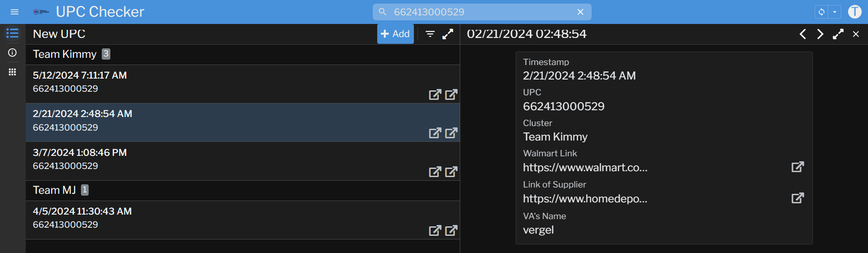Expand the New UPC list to fullscreen

[x=447, y=34]
